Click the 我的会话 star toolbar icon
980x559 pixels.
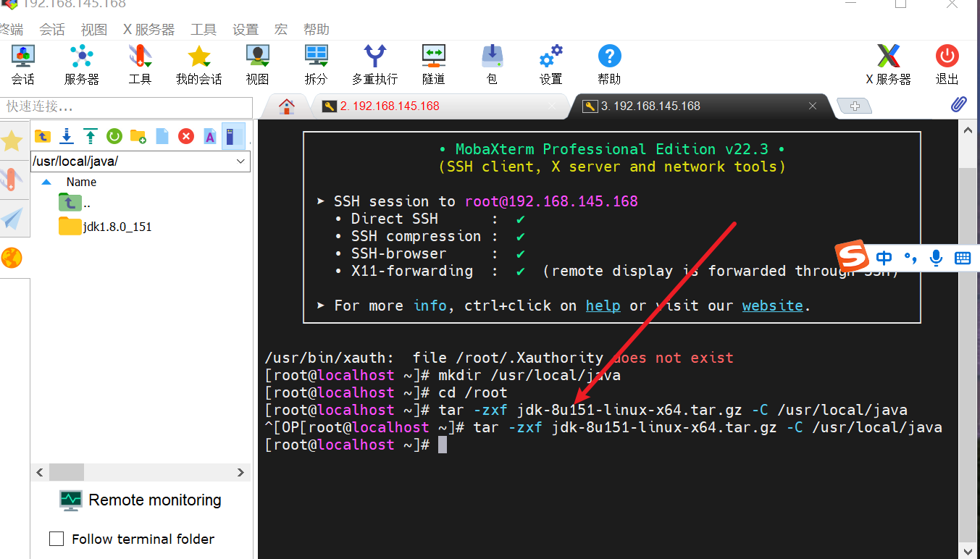(x=198, y=64)
